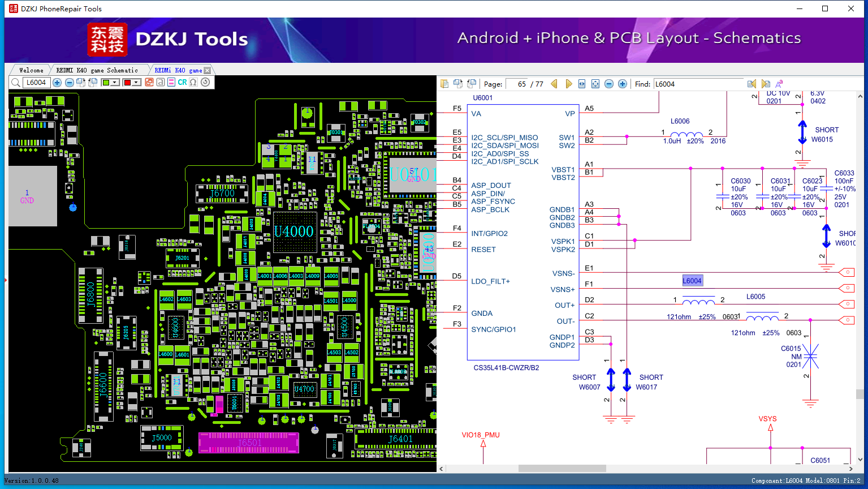Click the L6005 inductor label in schematic

(755, 297)
